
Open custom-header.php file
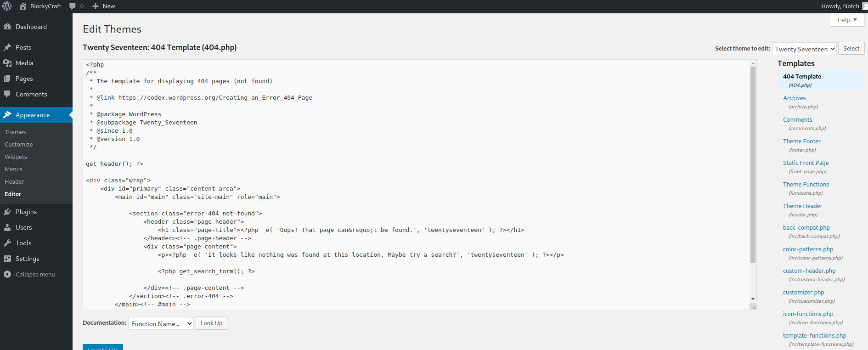[x=809, y=271]
